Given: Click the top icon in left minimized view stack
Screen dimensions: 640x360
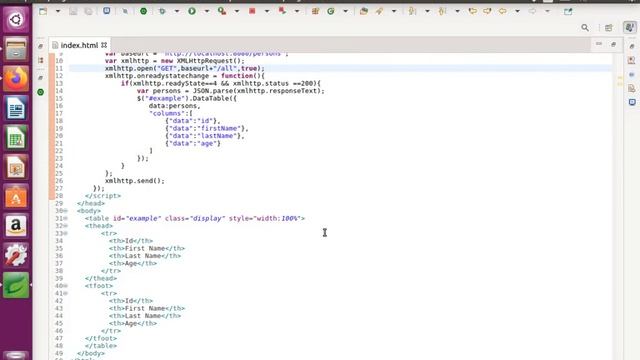Looking at the screenshot, I should (40, 46).
